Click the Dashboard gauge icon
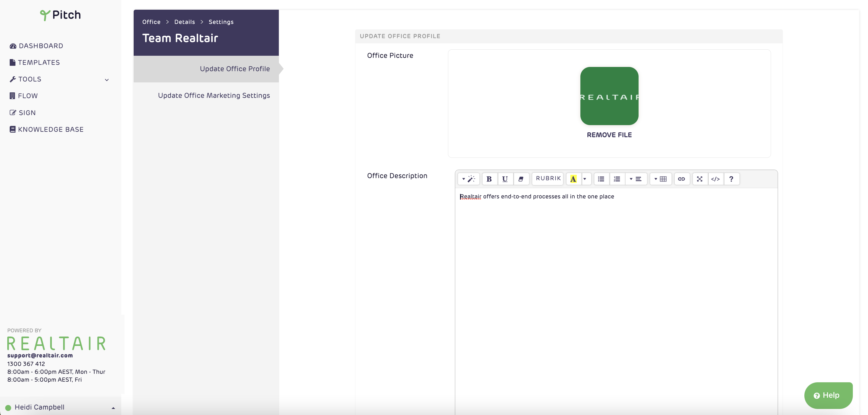Viewport: 868px width, 415px height. (13, 46)
